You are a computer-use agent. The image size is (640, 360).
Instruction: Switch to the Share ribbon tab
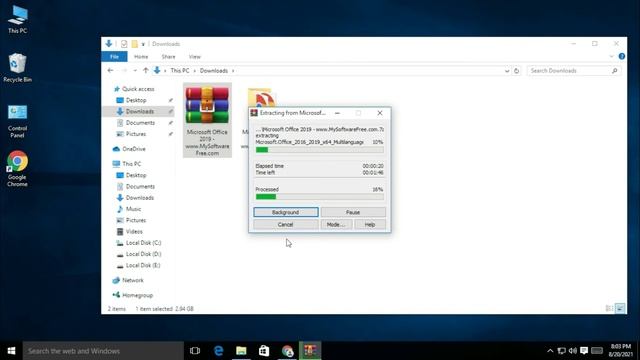tap(168, 57)
